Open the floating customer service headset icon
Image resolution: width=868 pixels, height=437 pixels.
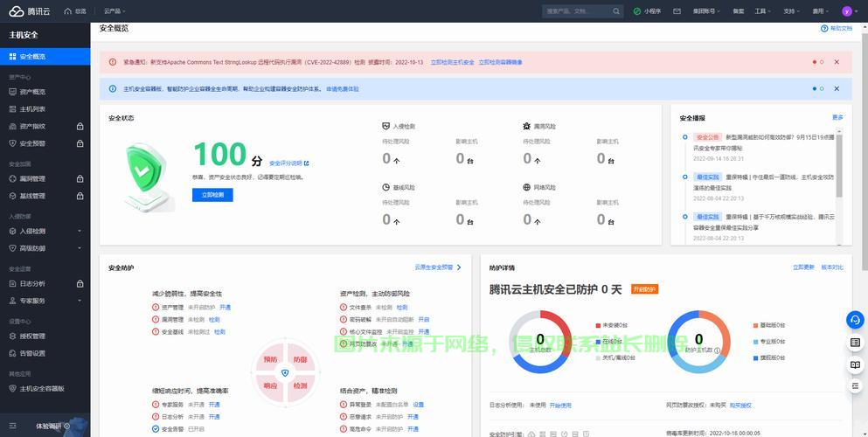coord(855,320)
